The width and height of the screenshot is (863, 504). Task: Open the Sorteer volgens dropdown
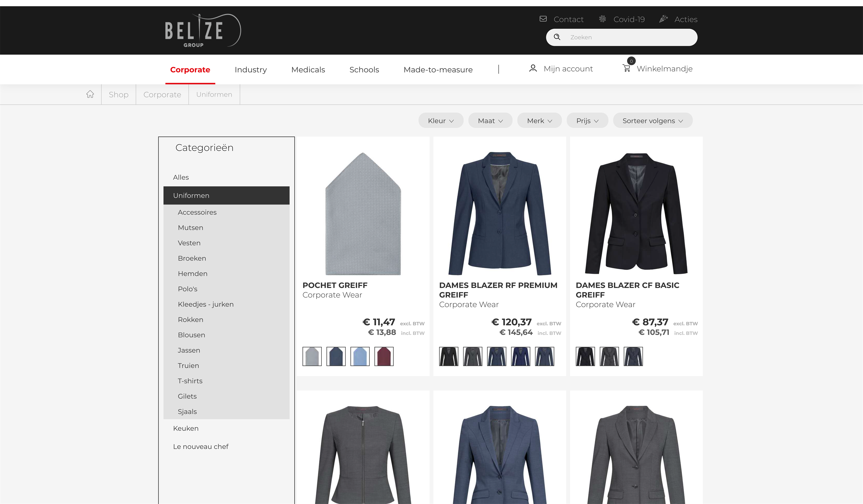tap(653, 120)
